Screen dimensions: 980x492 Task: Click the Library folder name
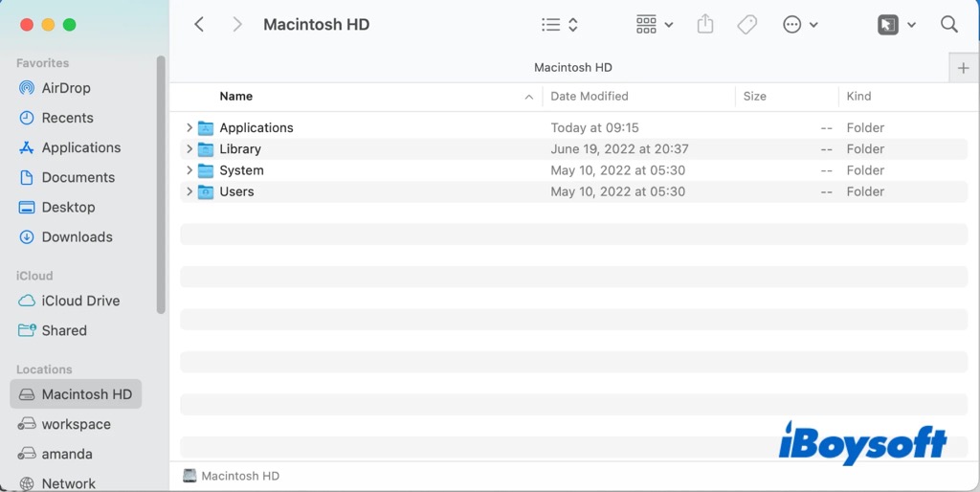240,148
